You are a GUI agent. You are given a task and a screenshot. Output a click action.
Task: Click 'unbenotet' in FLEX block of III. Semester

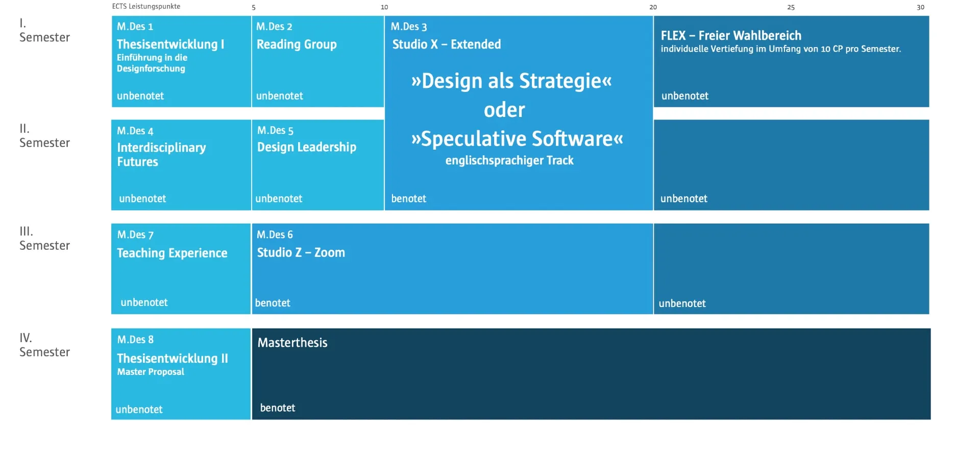coord(682,303)
